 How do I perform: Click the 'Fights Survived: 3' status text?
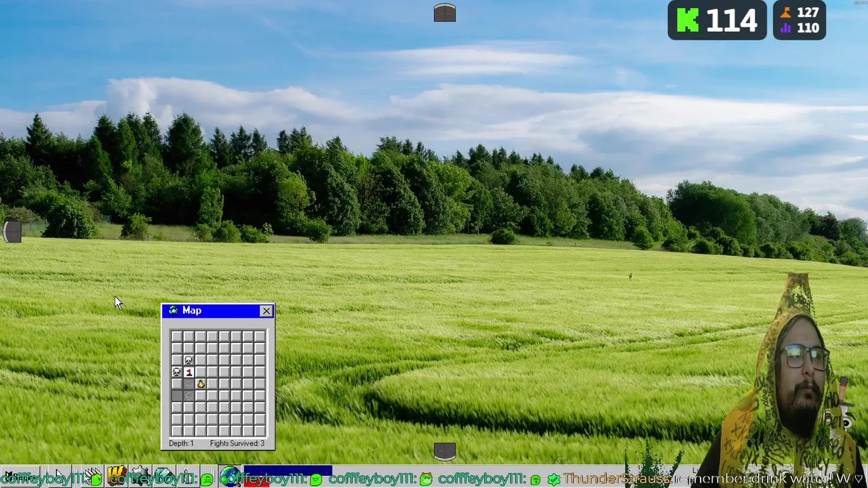coord(237,443)
